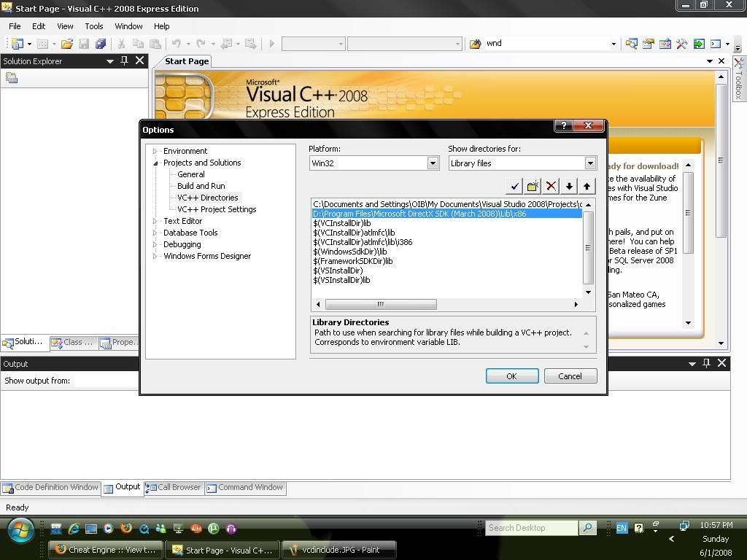Collapse Projects and Solutions tree node
This screenshot has width=747, height=560.
(155, 163)
